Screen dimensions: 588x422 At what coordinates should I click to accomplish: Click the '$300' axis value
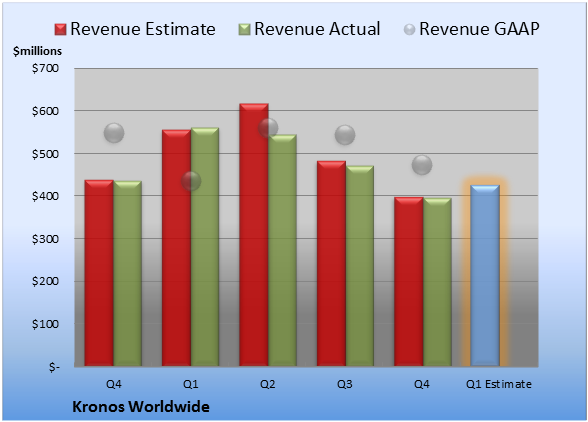click(x=45, y=239)
